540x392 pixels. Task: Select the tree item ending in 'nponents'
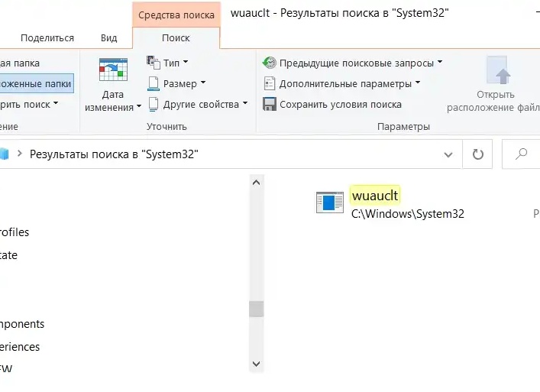22,324
